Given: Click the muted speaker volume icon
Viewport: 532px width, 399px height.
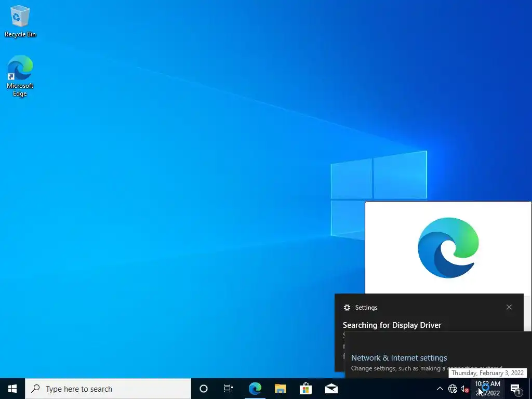Looking at the screenshot, I should point(465,389).
